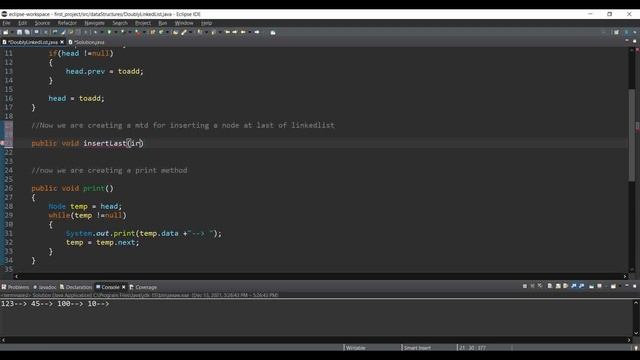This screenshot has height=360, width=640.
Task: Toggle Show Console on Standard Out
Action: [574, 286]
